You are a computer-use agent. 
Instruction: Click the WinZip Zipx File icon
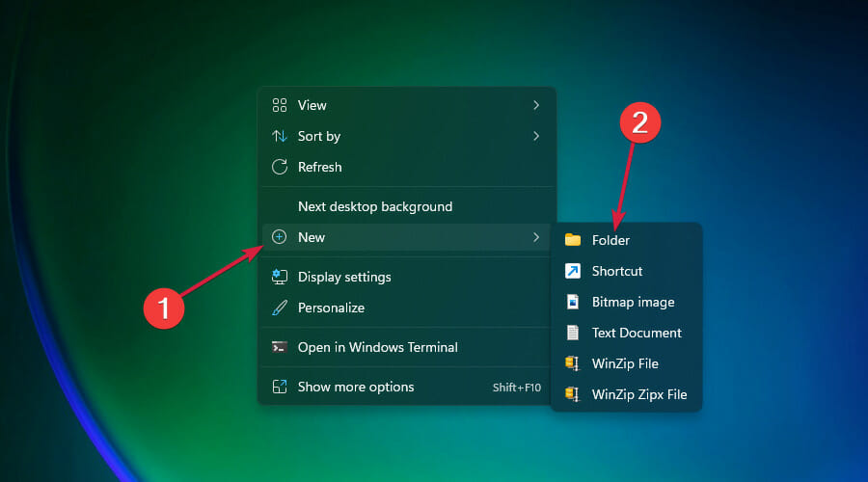[572, 394]
